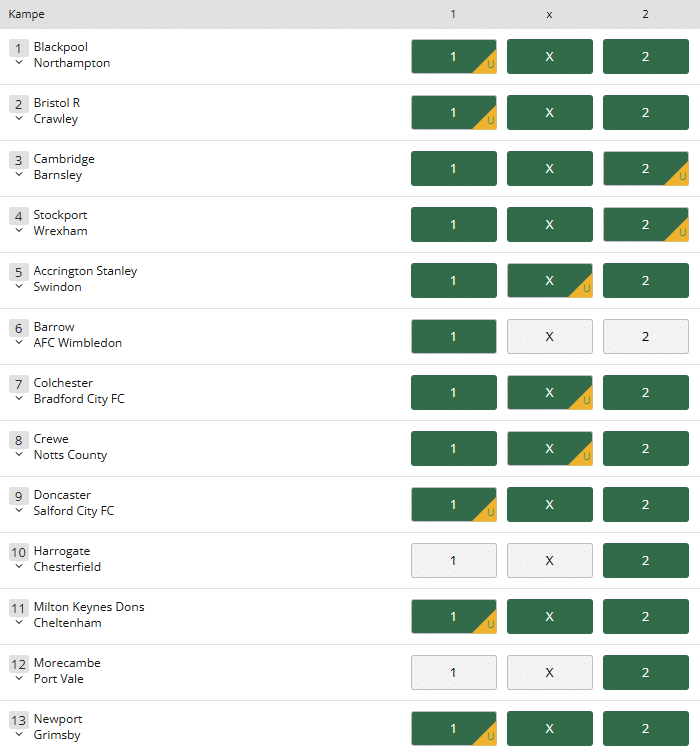
Task: Click the column 2 header at top
Action: pyautogui.click(x=645, y=14)
